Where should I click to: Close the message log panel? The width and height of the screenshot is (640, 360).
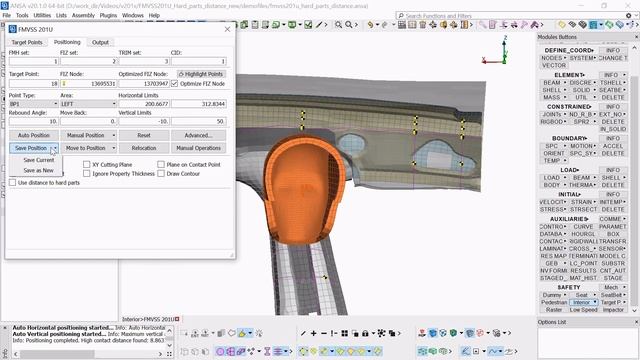(x=5, y=328)
